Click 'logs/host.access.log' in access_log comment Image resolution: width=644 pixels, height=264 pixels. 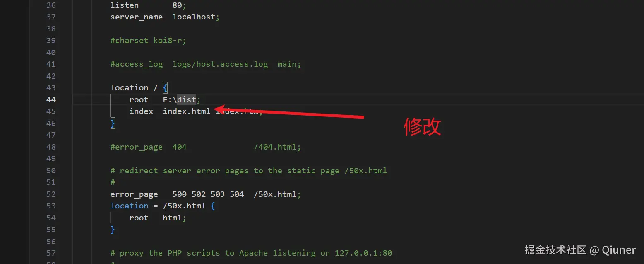coord(220,64)
